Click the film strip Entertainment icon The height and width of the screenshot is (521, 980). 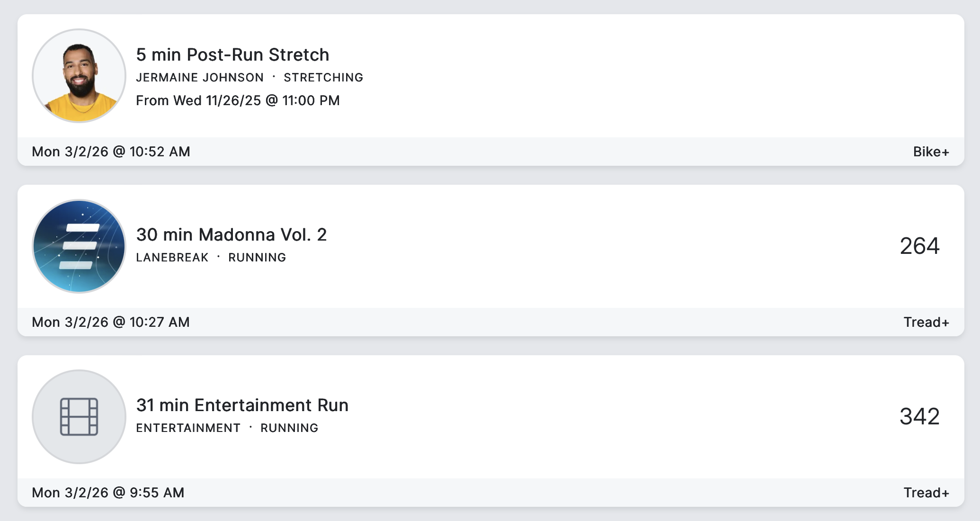(79, 417)
